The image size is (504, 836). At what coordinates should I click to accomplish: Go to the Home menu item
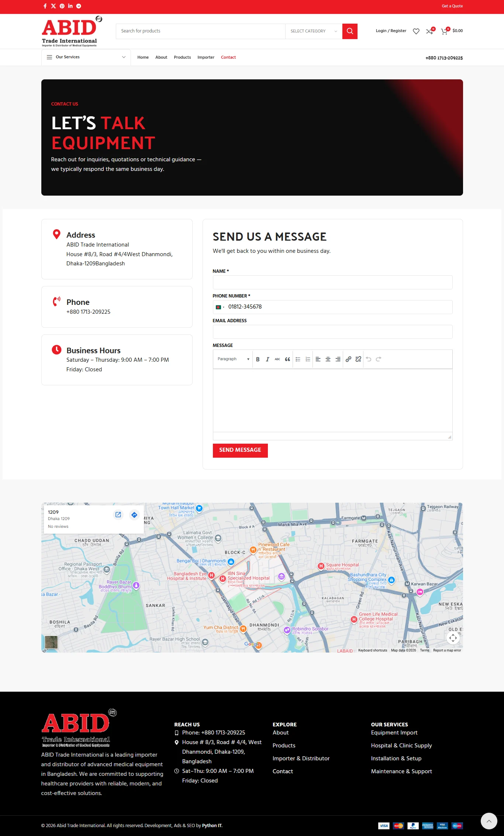[x=143, y=58]
